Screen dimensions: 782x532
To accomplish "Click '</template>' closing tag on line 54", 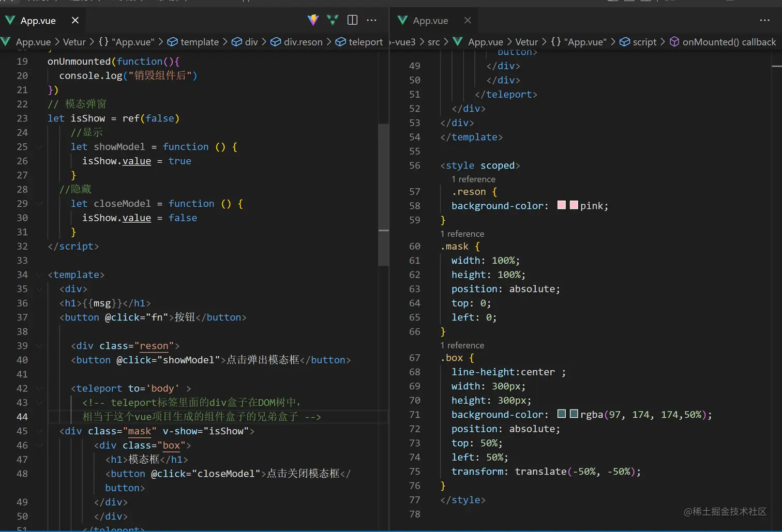I will 472,137.
